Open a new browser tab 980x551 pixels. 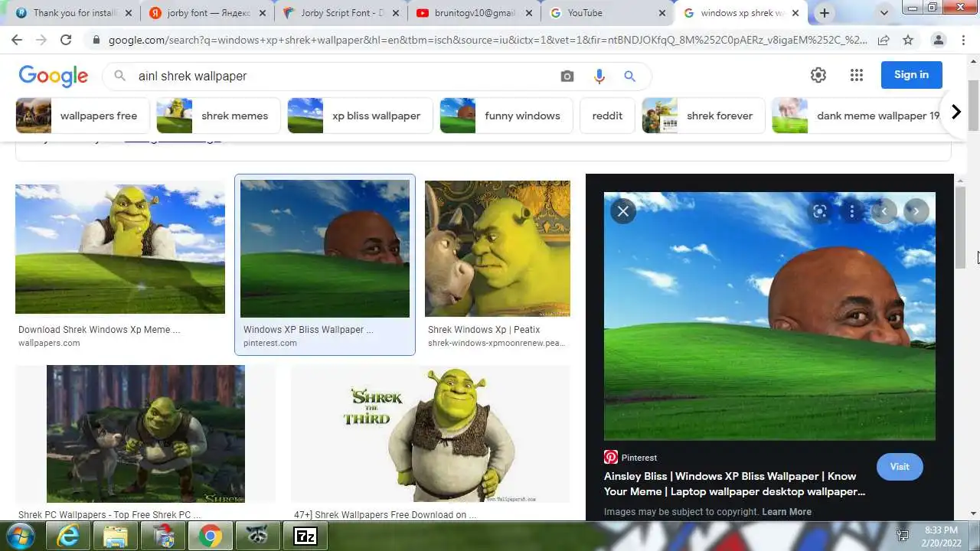(x=824, y=13)
